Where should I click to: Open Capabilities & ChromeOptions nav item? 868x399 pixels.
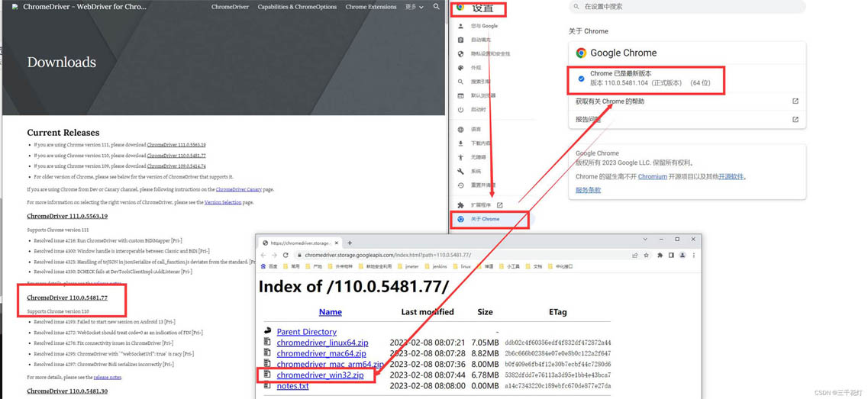[297, 7]
